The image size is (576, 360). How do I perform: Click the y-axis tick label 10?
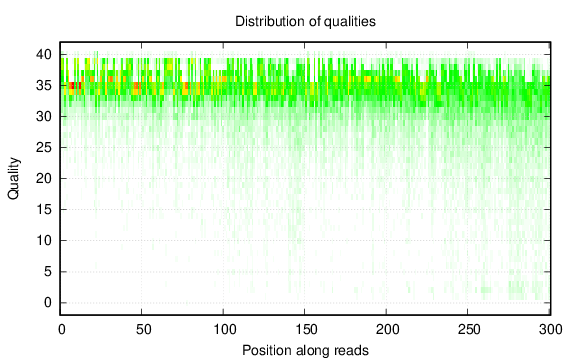(44, 241)
